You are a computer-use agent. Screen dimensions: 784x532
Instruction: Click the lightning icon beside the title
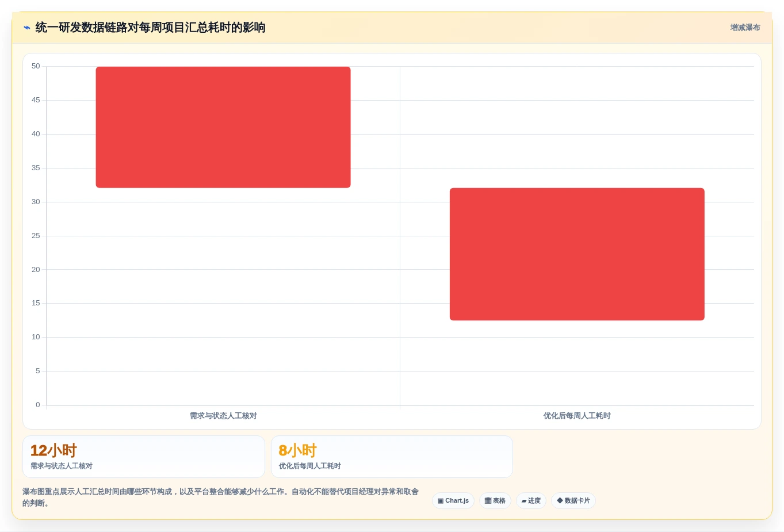click(x=26, y=28)
